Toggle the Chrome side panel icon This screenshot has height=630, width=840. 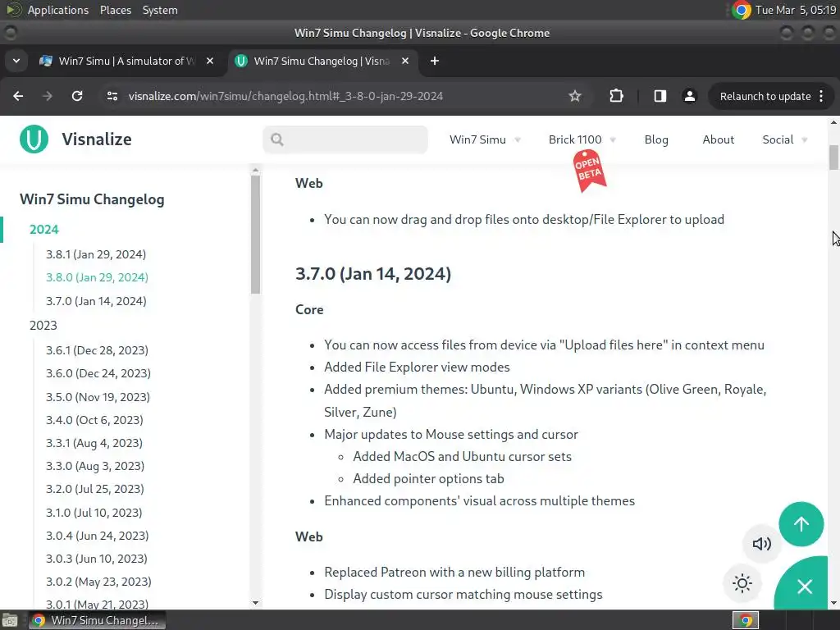660,96
